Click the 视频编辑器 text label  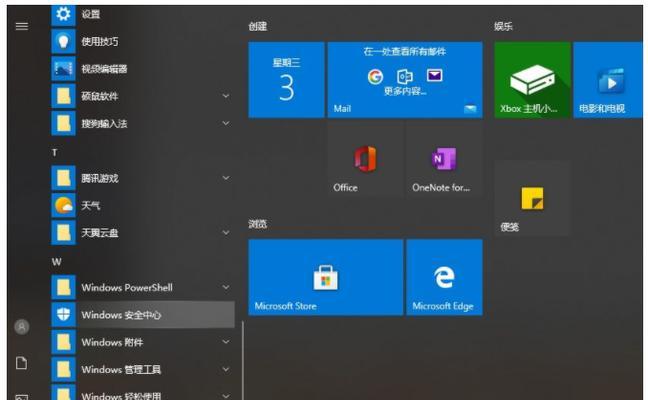point(104,69)
